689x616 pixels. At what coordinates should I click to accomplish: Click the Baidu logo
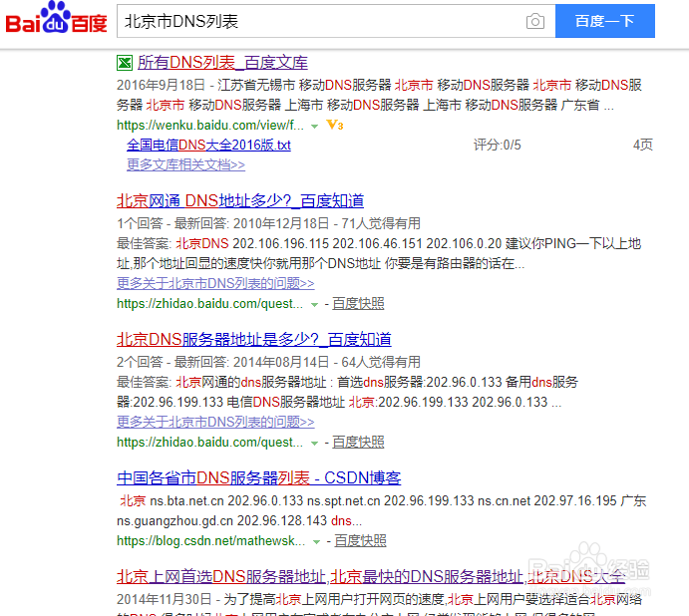56,18
